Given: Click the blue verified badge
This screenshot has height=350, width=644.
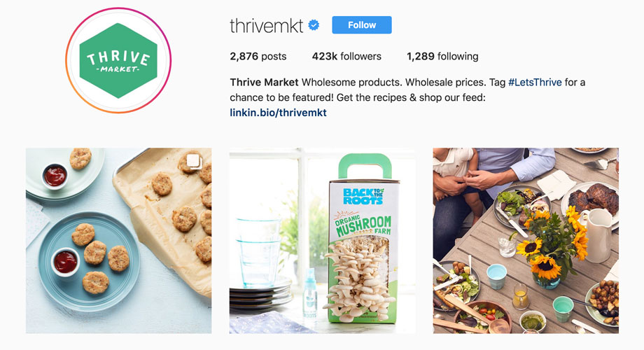Looking at the screenshot, I should pyautogui.click(x=314, y=25).
